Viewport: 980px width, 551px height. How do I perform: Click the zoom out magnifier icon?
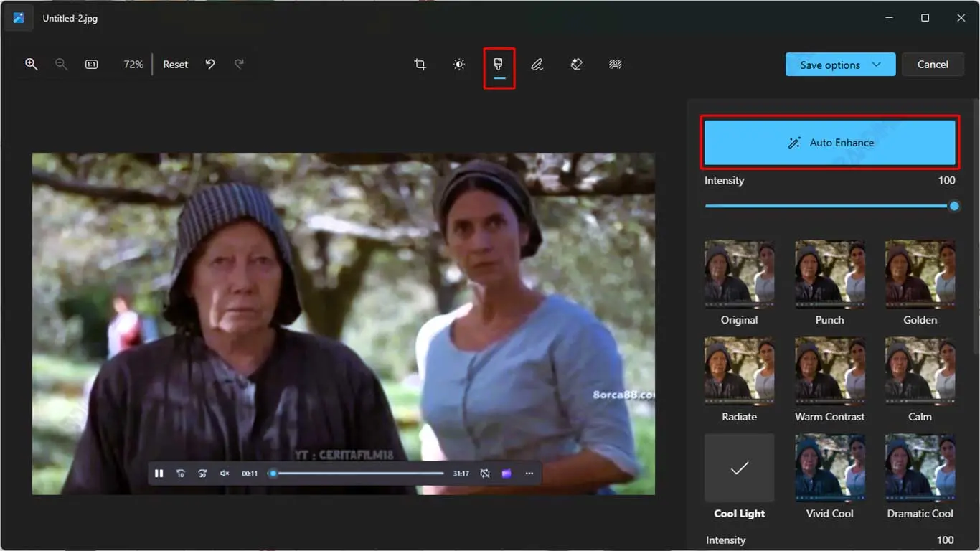[x=62, y=65]
